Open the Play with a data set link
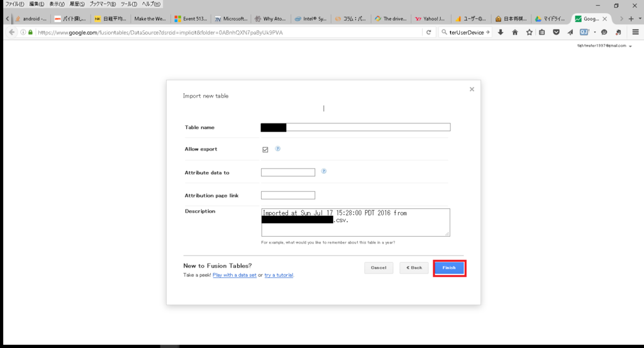Screen dimensions: 644x348 pos(235,275)
